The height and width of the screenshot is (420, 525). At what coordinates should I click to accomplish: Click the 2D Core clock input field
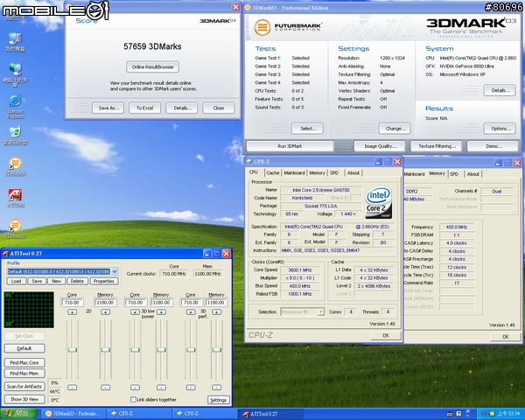(x=72, y=303)
